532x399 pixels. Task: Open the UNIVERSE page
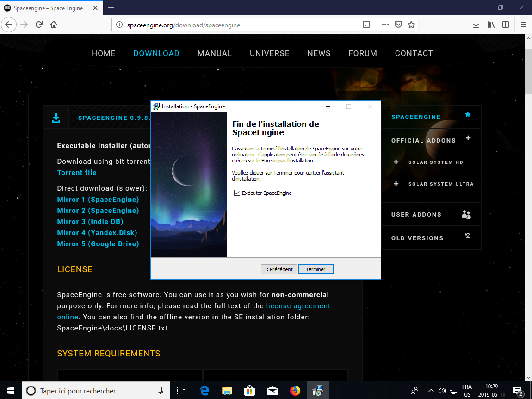270,53
